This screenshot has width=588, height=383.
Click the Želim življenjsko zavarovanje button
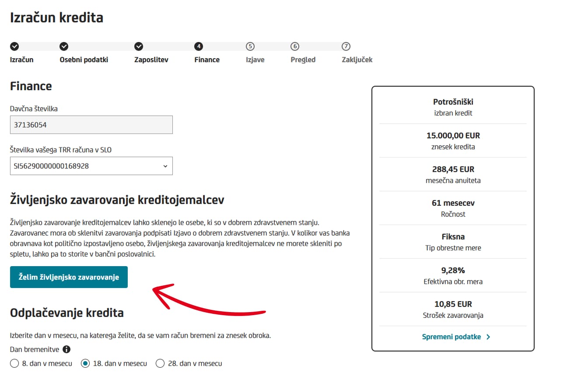coord(69,277)
